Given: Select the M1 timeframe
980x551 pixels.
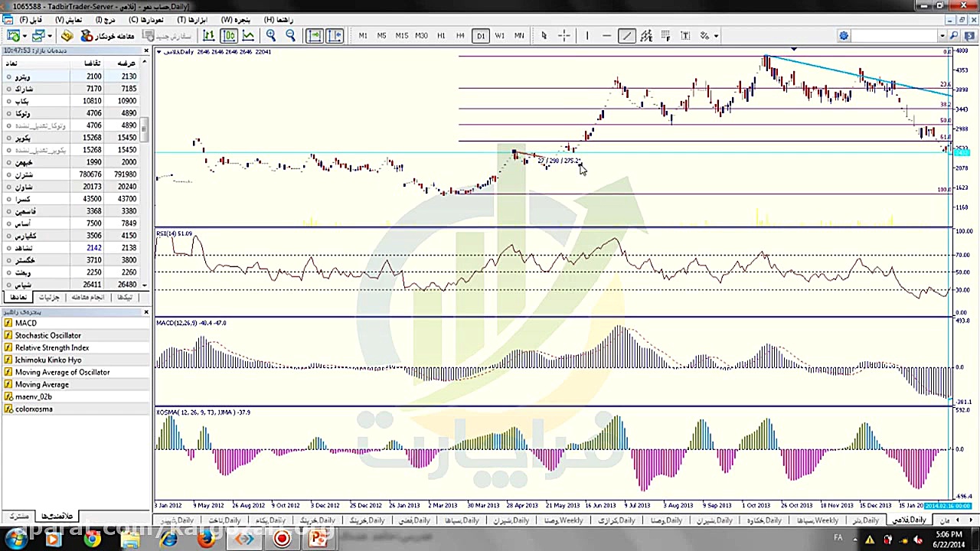Looking at the screenshot, I should 363,35.
